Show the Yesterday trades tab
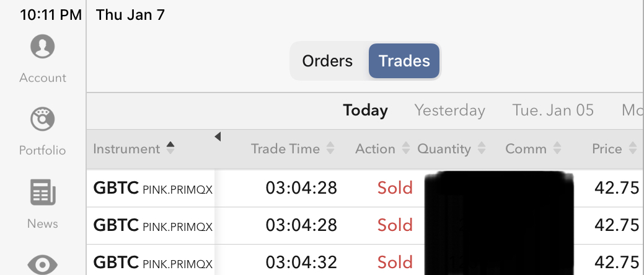The width and height of the screenshot is (644, 275). pos(449,110)
